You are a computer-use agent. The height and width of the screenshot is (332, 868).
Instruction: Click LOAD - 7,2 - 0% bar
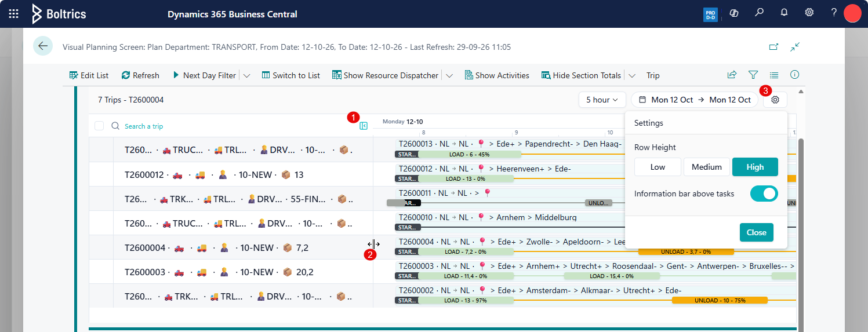point(465,251)
